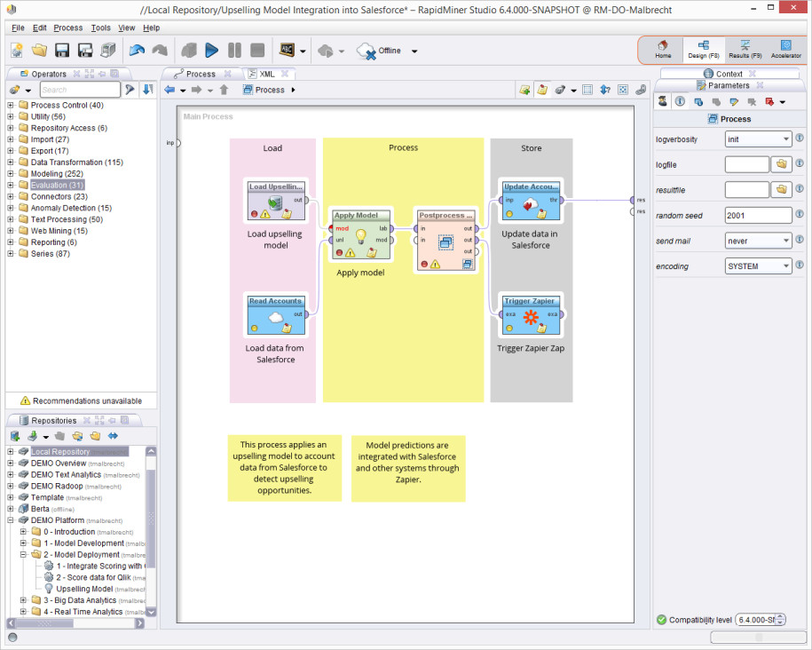Stop the process with the square button
Screen dimensions: 812x650
pos(257,51)
